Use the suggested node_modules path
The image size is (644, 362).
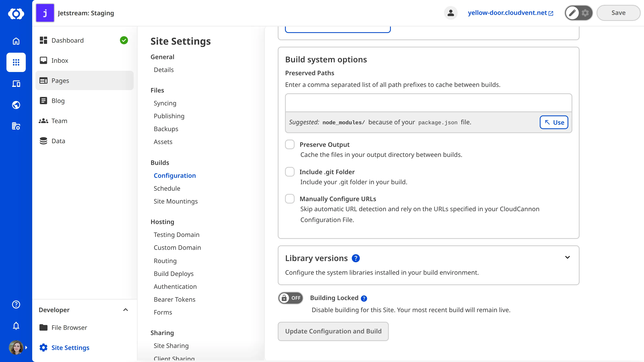tap(554, 122)
